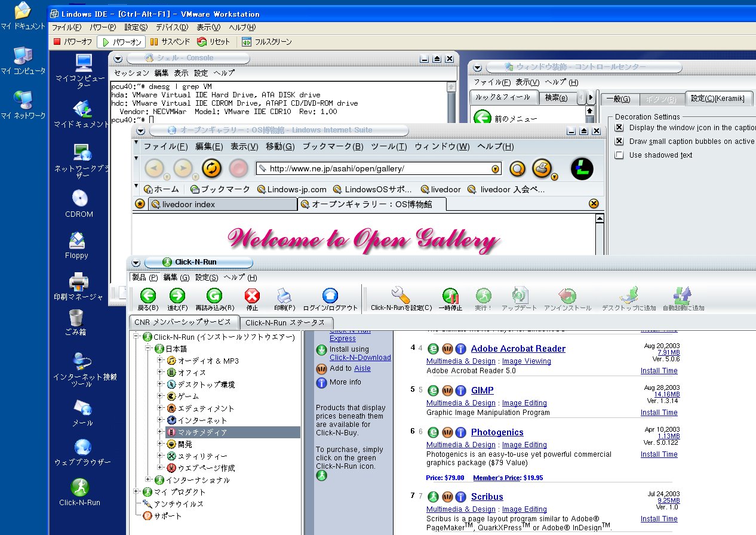Open the ウェブブラウザー desktop icon
The height and width of the screenshot is (535, 756).
pos(82,453)
